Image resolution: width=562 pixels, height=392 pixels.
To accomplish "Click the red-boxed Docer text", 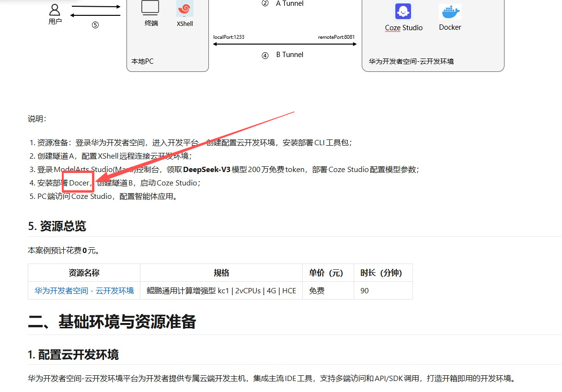I will 78,183.
